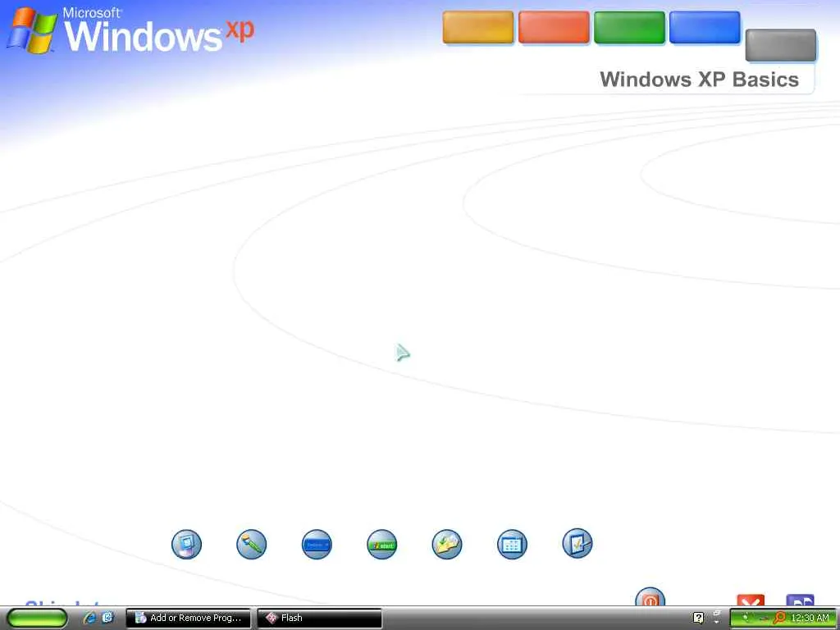Image resolution: width=840 pixels, height=630 pixels.
Task: Click the round red power-style button
Action: [650, 597]
